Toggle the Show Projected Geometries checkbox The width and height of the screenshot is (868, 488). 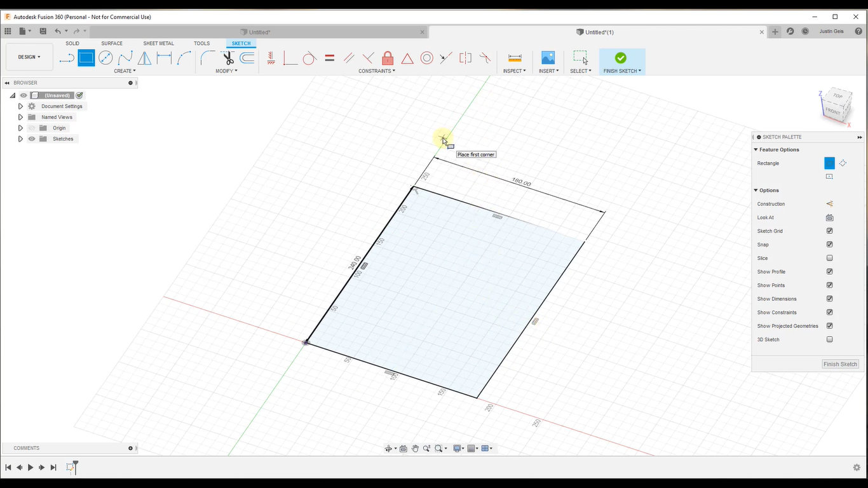[x=829, y=326]
